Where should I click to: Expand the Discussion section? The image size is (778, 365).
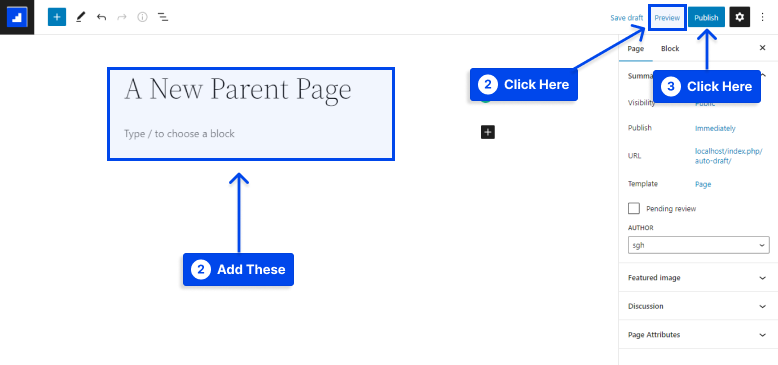(x=699, y=306)
